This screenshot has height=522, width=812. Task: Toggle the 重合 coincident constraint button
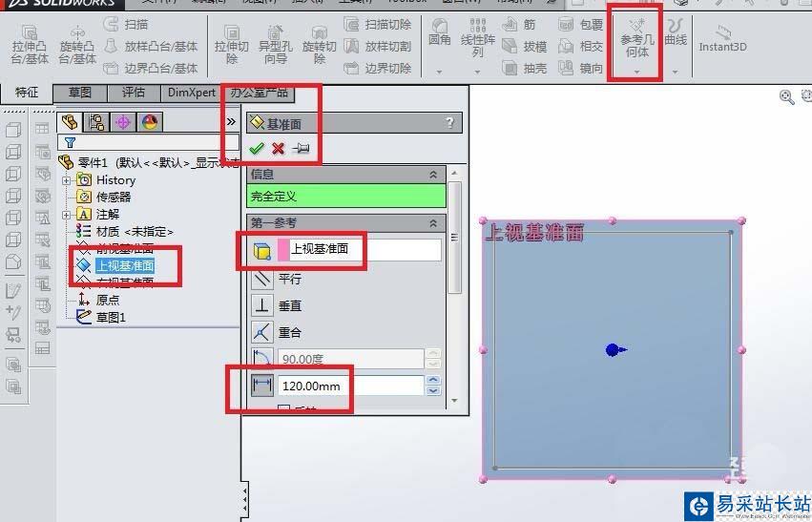click(262, 332)
